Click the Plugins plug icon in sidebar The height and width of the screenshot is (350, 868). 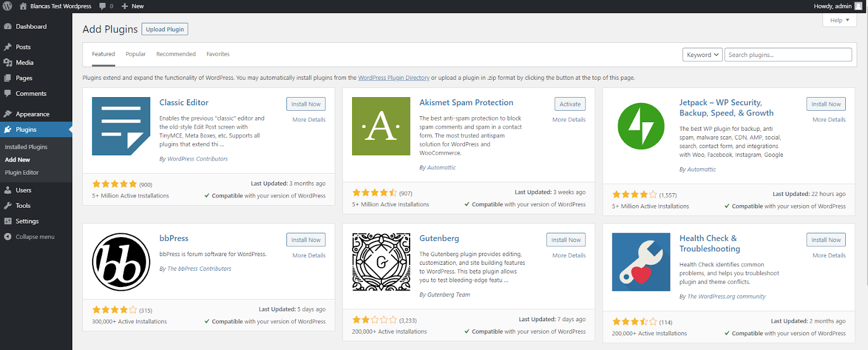tap(8, 130)
